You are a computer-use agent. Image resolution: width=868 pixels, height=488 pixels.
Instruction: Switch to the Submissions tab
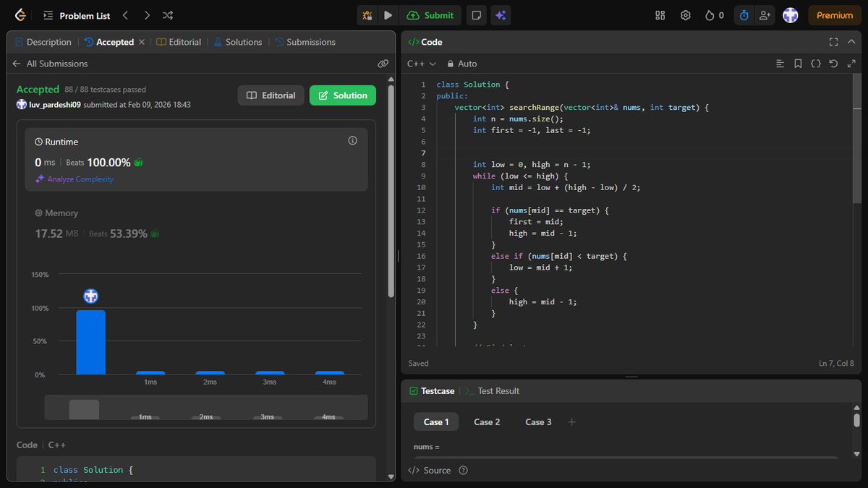[x=305, y=42]
